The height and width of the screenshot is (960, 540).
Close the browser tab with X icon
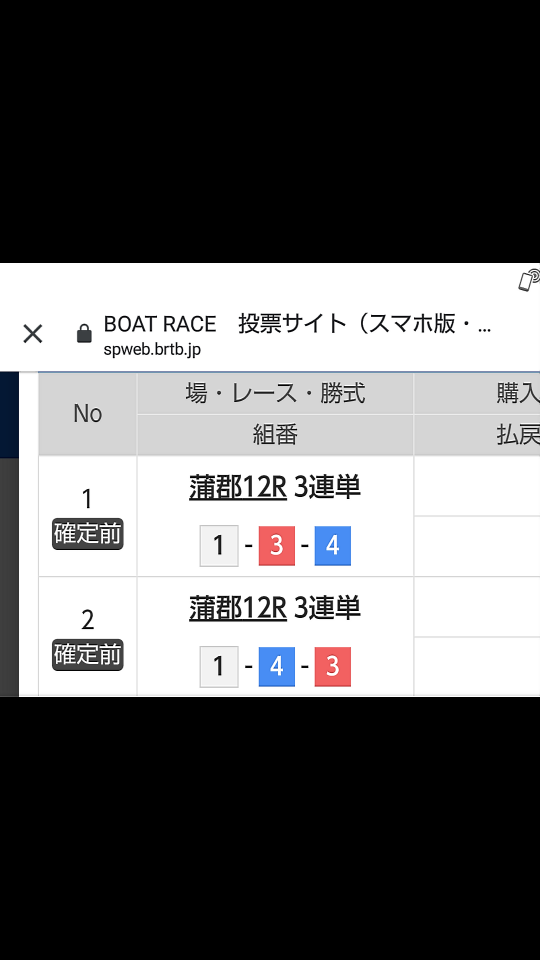pos(32,334)
